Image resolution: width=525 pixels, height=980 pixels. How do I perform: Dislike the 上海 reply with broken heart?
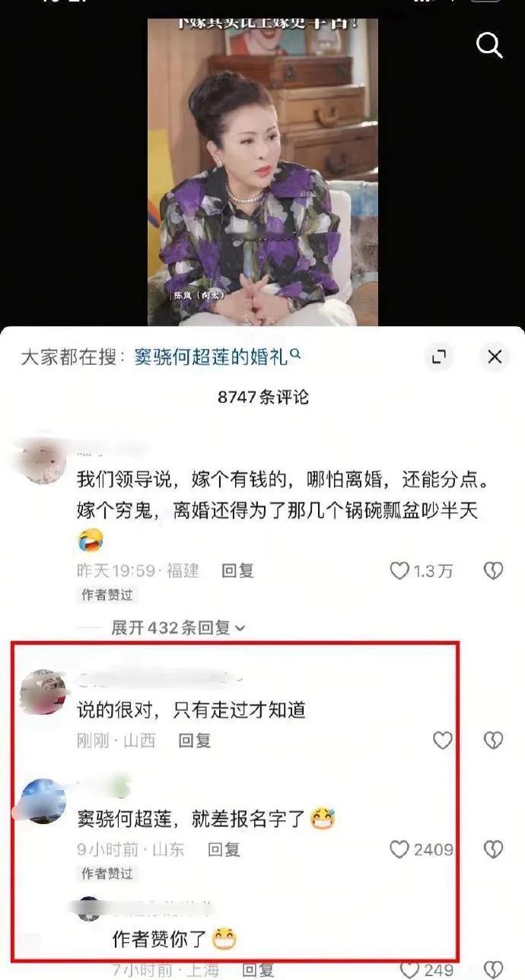pyautogui.click(x=494, y=969)
